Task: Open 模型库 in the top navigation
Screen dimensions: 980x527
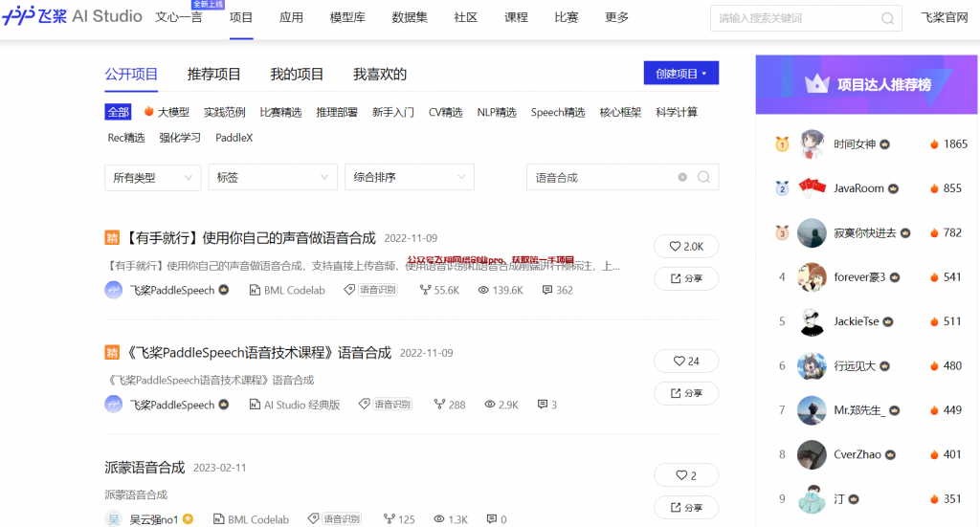Action: pyautogui.click(x=347, y=17)
